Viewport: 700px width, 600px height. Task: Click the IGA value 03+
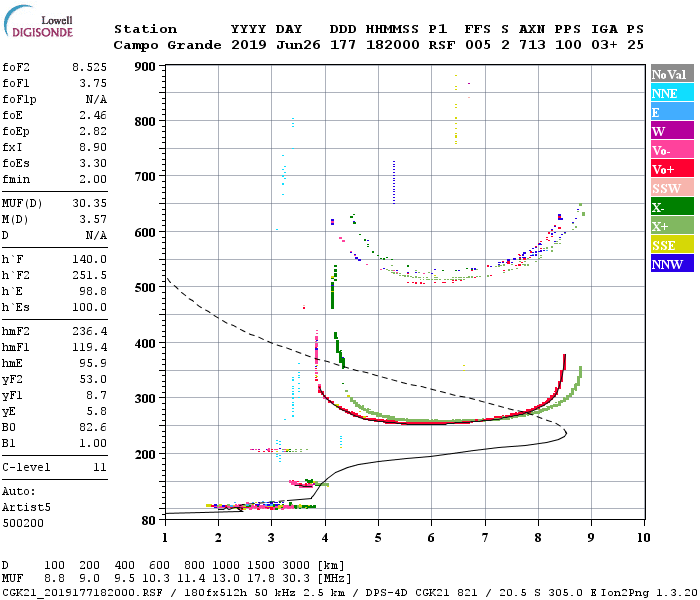point(604,45)
